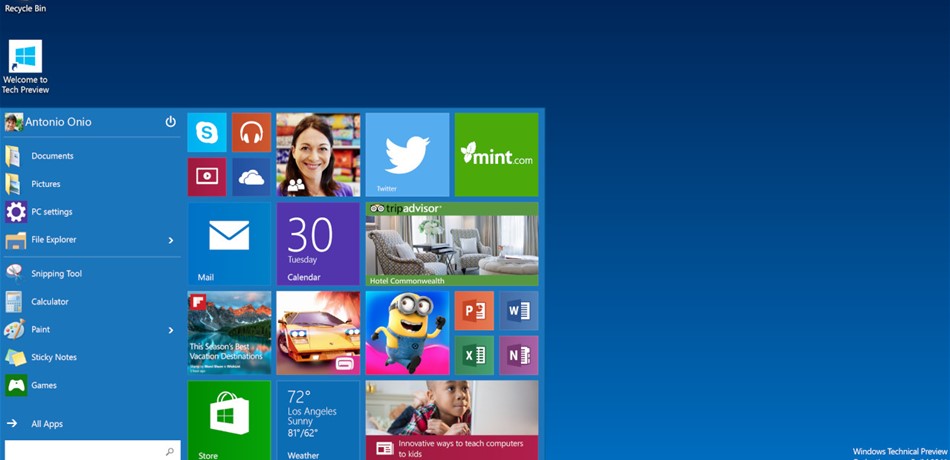Open the TripAdvisor Hotel Commonwealth tile

point(451,244)
